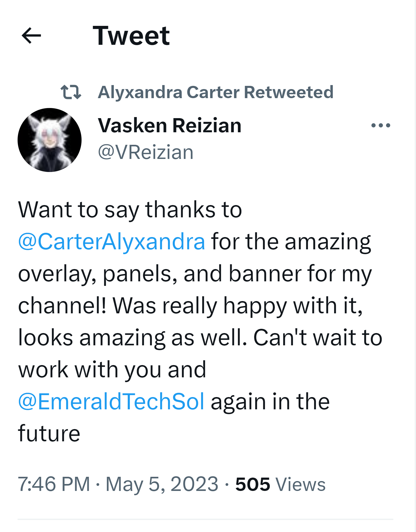The height and width of the screenshot is (532, 416).
Task: Click the word "future" ending the tweet
Action: (x=49, y=433)
